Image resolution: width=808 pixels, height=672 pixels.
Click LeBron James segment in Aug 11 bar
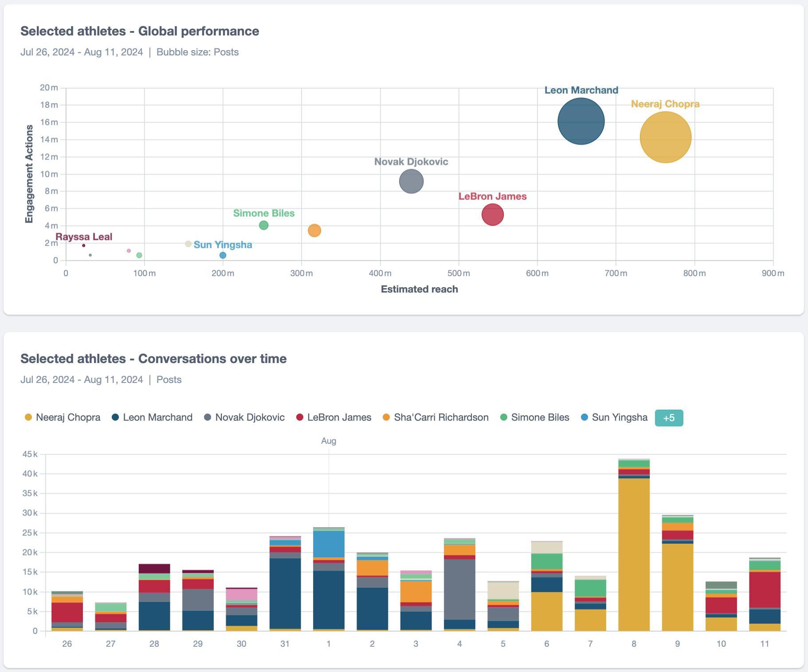765,590
